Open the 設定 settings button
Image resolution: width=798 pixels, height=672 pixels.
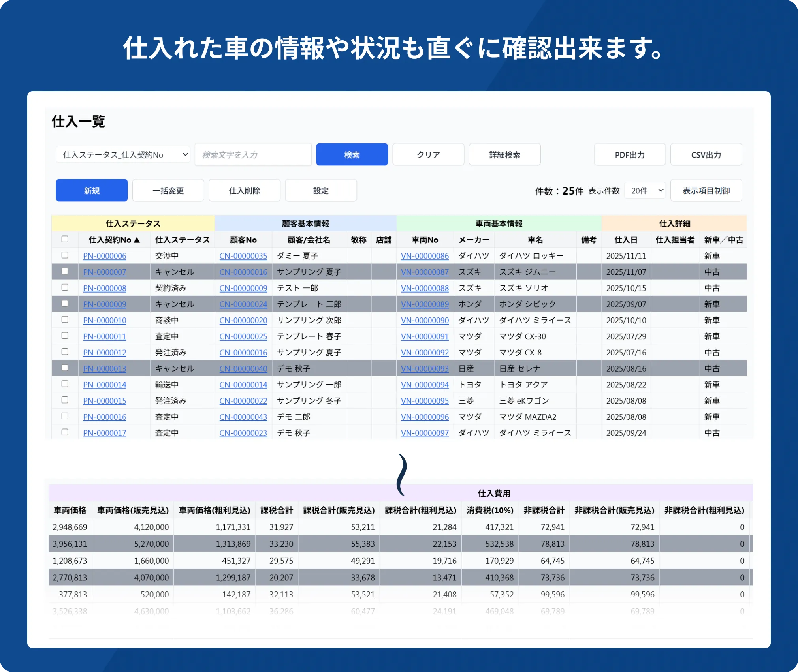click(321, 190)
